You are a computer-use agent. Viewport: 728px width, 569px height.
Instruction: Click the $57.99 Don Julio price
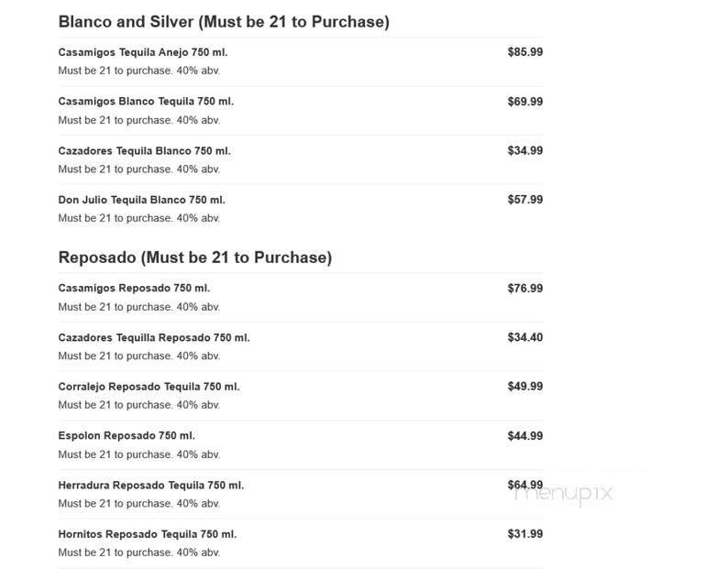coord(524,200)
